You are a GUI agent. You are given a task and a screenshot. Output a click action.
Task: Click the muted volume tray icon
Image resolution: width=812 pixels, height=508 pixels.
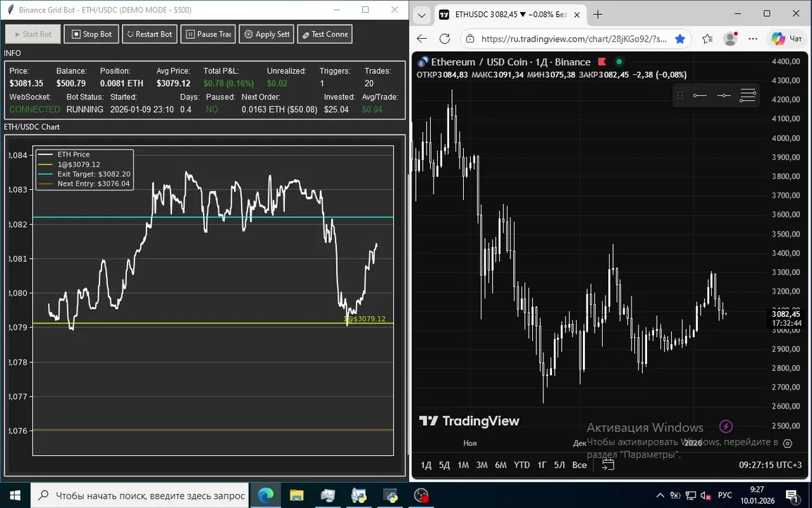[x=706, y=495]
